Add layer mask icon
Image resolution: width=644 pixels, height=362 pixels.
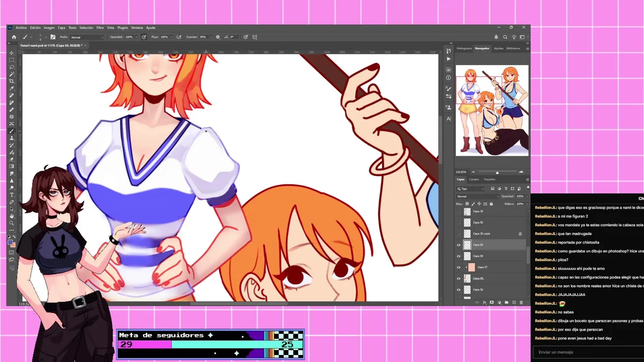tap(492, 302)
